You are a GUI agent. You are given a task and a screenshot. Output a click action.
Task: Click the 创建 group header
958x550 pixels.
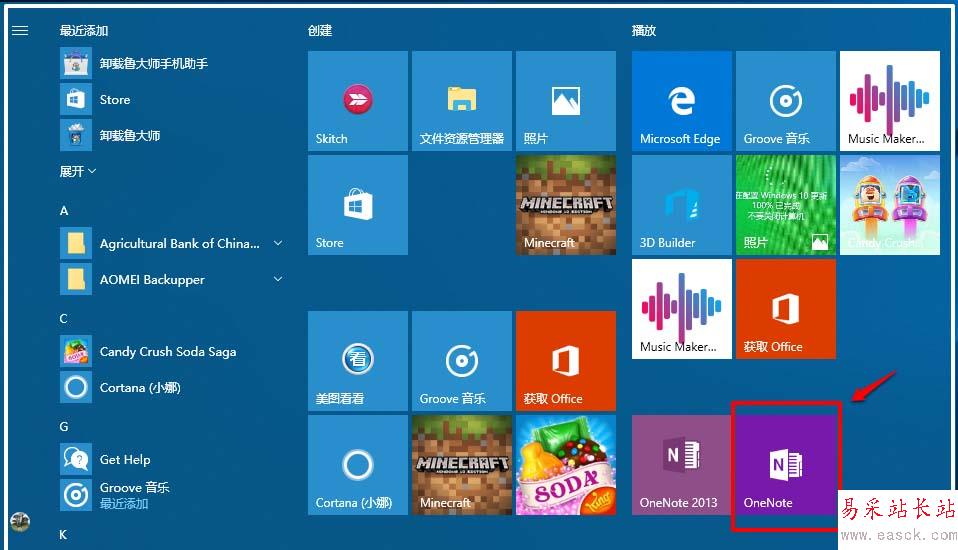click(x=320, y=31)
